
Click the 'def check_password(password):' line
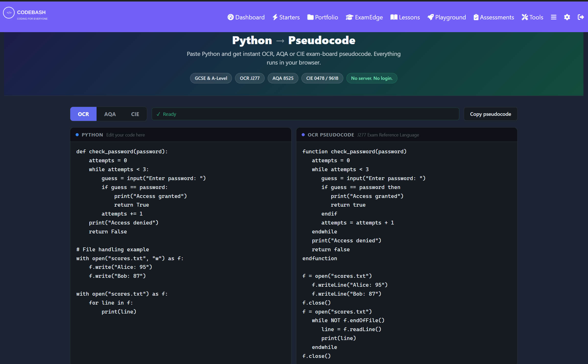click(x=122, y=152)
